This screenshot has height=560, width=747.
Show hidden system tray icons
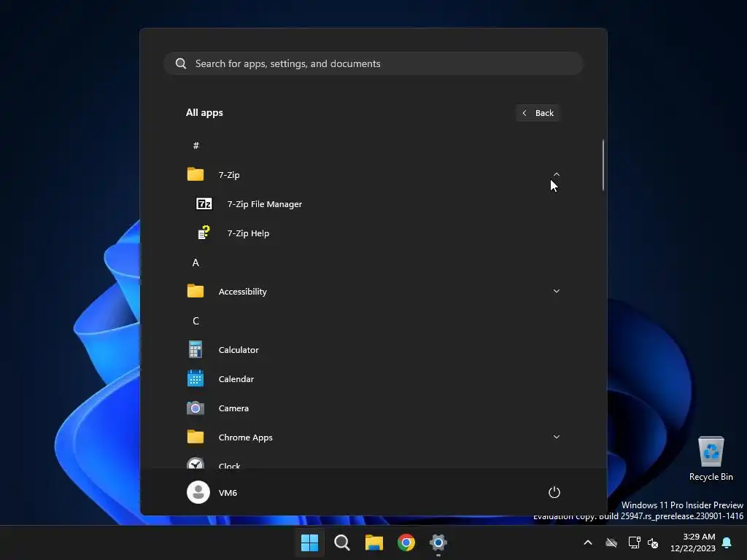coord(588,542)
